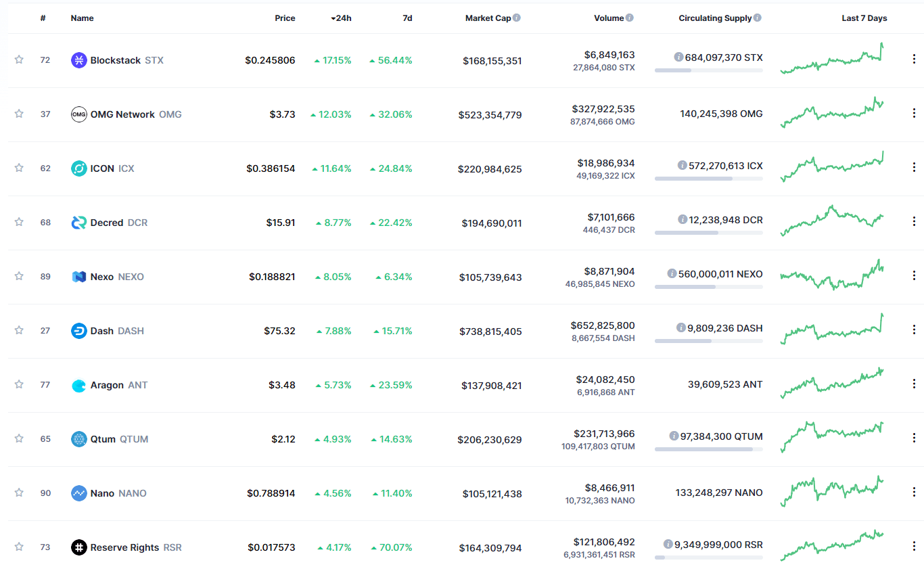Click the Blockstack coin logo
The image size is (924, 567).
point(79,60)
